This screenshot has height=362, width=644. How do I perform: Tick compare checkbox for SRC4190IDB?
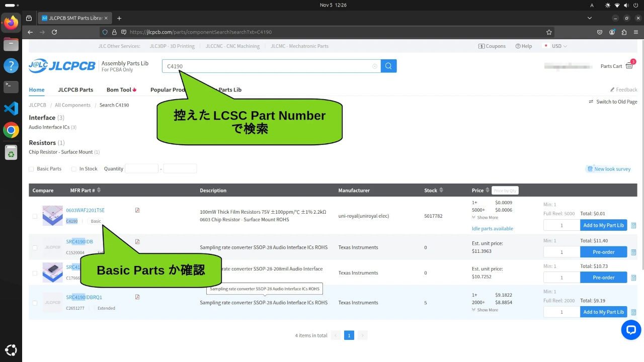tap(35, 247)
